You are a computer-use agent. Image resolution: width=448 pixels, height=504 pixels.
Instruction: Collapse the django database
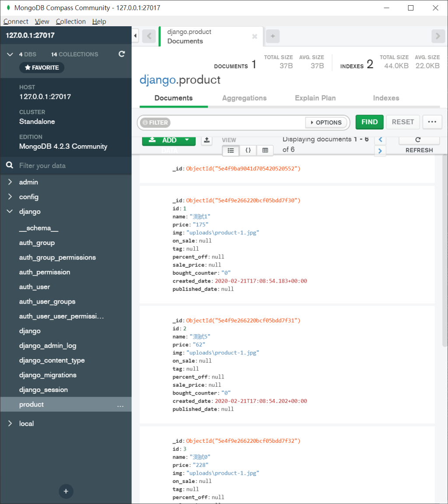point(10,211)
